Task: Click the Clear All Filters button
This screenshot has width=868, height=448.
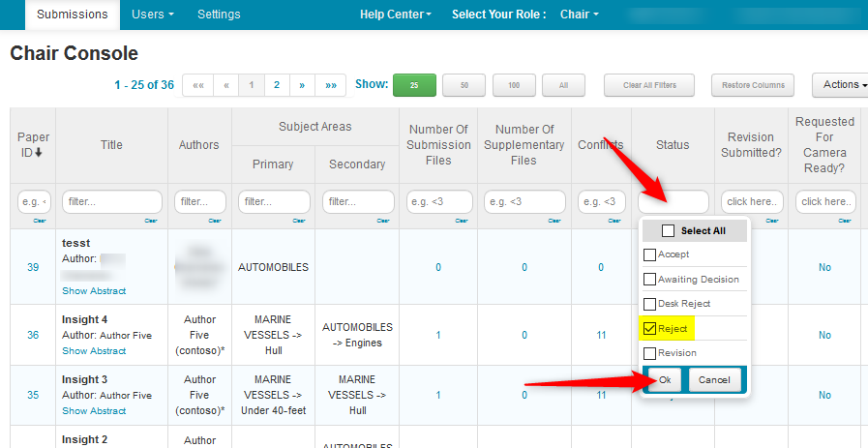Action: tap(648, 85)
